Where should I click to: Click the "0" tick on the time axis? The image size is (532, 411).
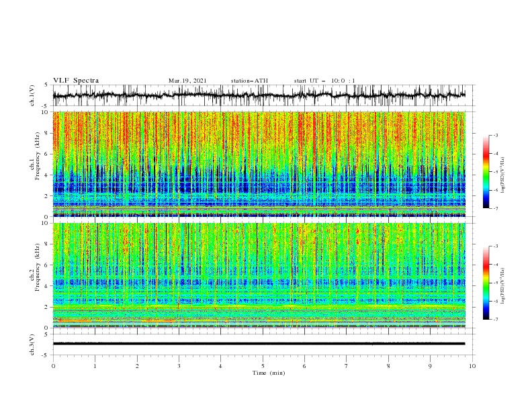pyautogui.click(x=53, y=366)
